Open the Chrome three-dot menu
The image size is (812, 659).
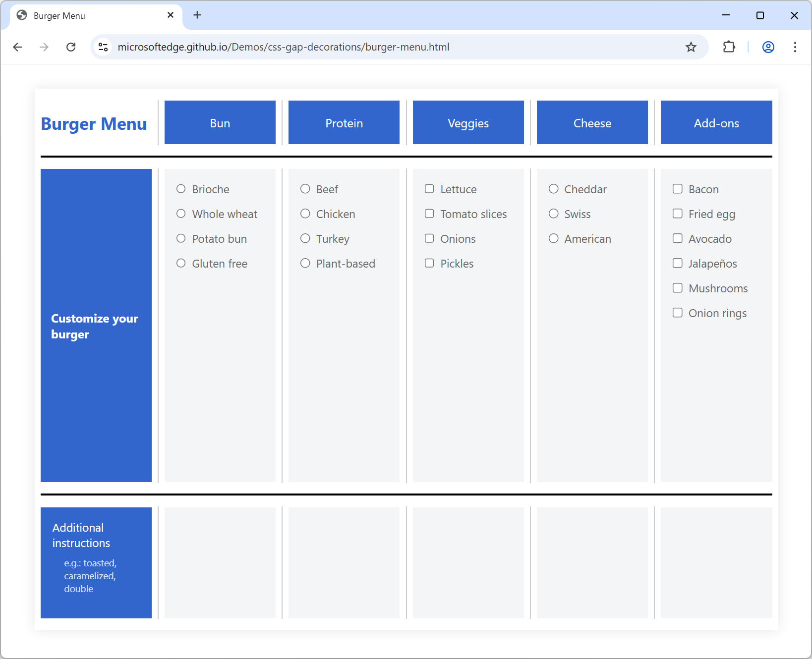tap(795, 47)
